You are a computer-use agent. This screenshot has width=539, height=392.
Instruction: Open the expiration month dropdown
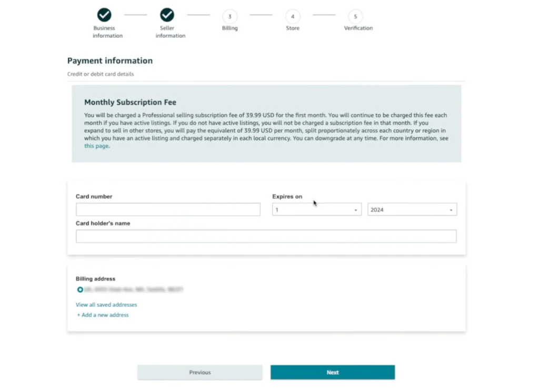[x=316, y=209]
